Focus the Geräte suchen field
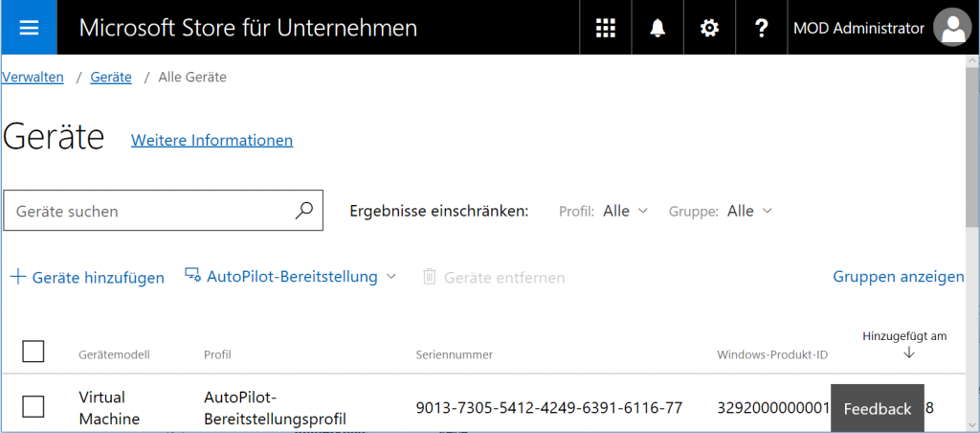This screenshot has height=433, width=980. tap(163, 212)
